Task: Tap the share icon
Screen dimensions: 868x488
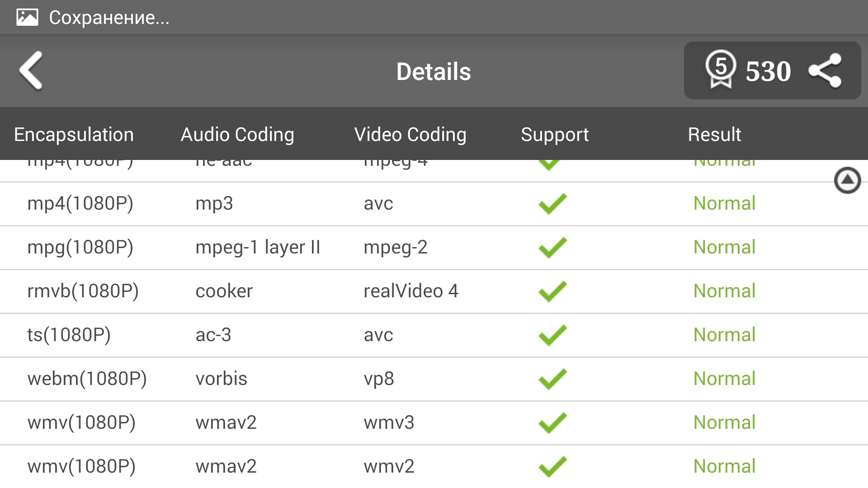Action: pyautogui.click(x=825, y=71)
